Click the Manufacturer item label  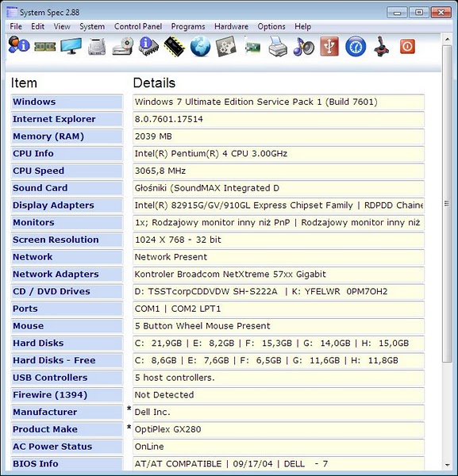[x=67, y=412]
